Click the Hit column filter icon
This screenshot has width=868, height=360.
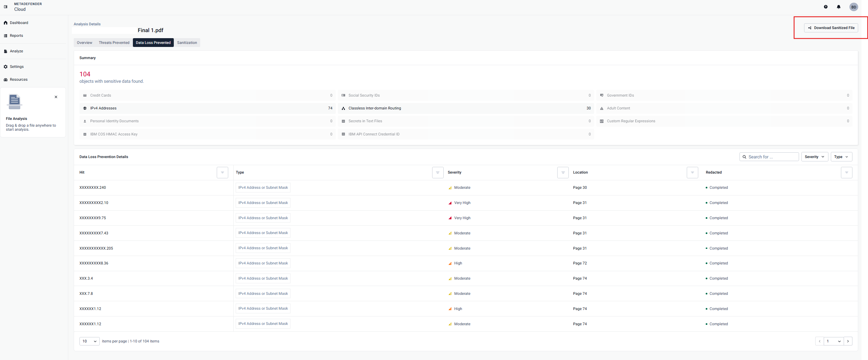(x=222, y=173)
